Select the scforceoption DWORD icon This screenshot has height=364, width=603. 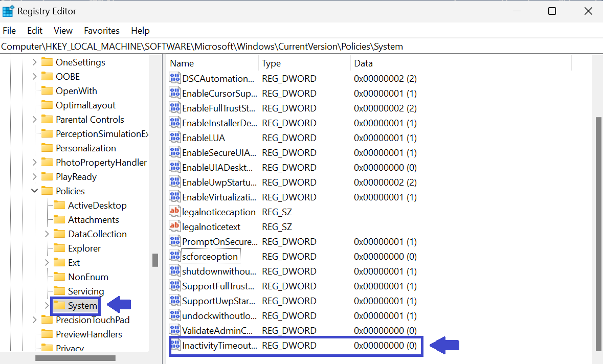click(x=175, y=257)
